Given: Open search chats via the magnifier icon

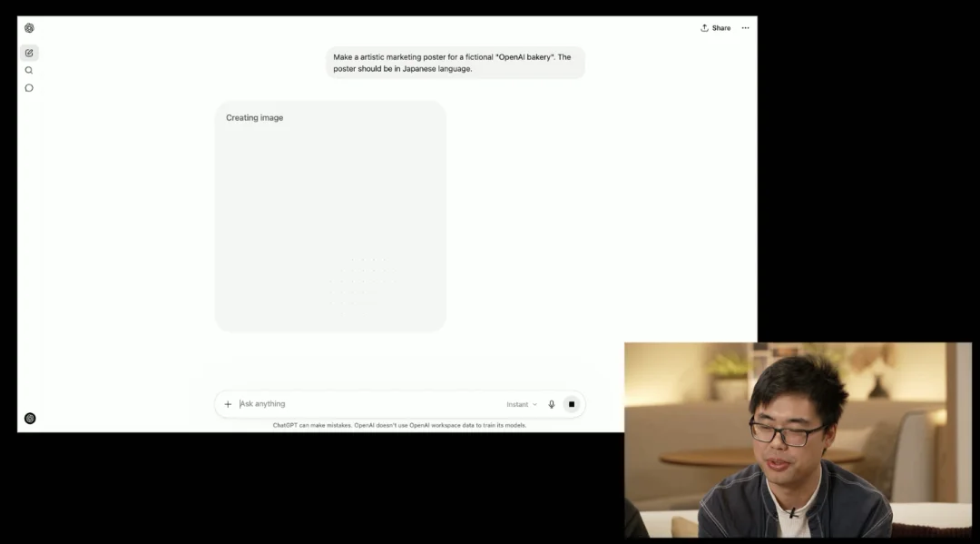Looking at the screenshot, I should pyautogui.click(x=29, y=70).
